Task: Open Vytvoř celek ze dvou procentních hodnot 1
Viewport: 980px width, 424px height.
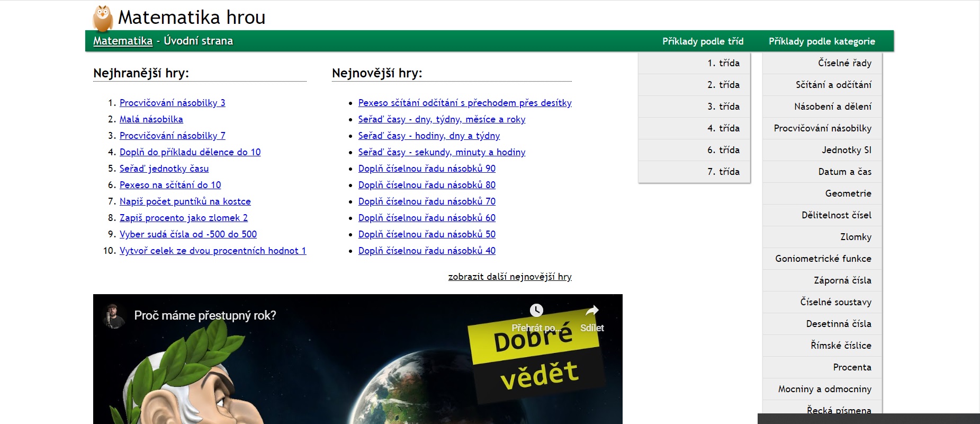Action: click(213, 251)
